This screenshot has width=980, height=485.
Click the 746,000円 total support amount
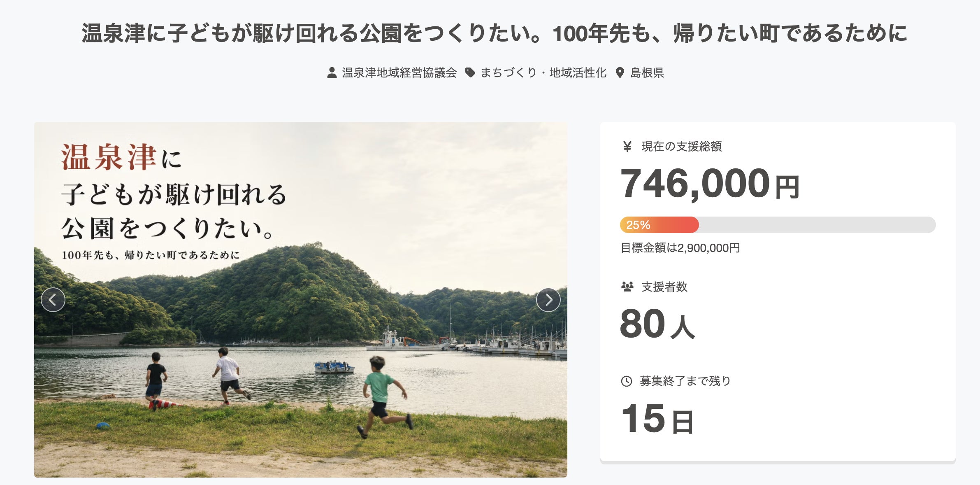coord(710,184)
